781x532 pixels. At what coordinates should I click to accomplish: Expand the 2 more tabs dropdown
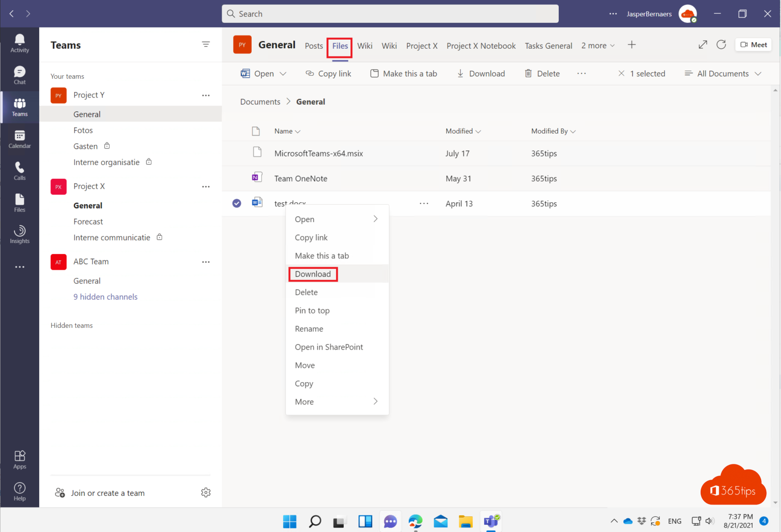click(597, 45)
